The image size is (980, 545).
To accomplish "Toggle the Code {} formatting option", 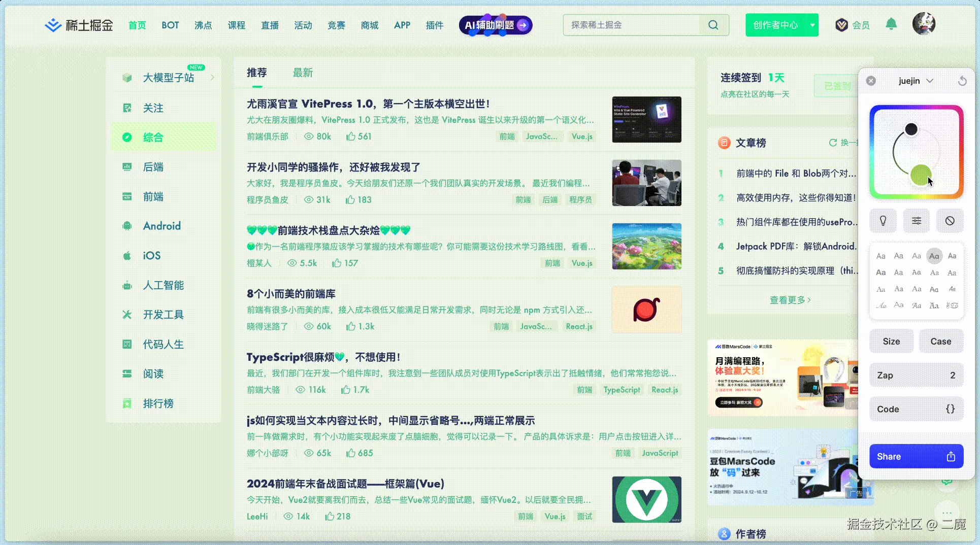I will pyautogui.click(x=916, y=409).
